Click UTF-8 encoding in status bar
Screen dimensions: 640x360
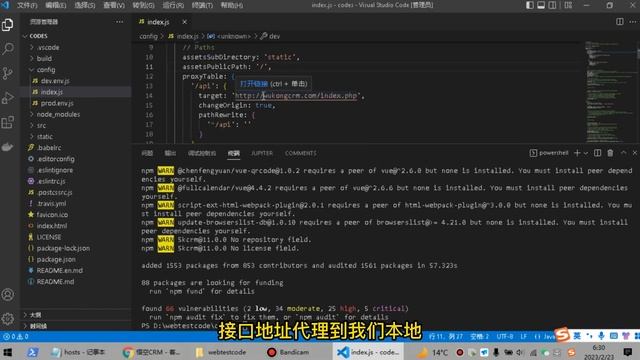coord(505,336)
